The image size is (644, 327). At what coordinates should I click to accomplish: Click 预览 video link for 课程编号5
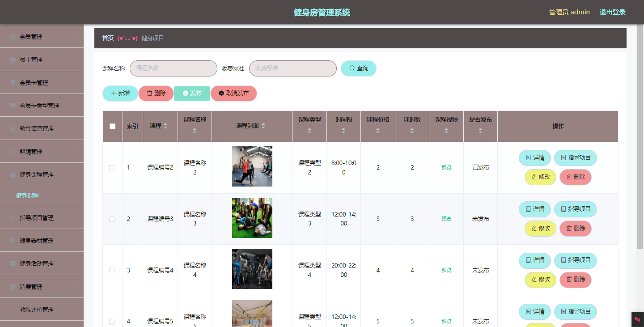click(x=446, y=322)
